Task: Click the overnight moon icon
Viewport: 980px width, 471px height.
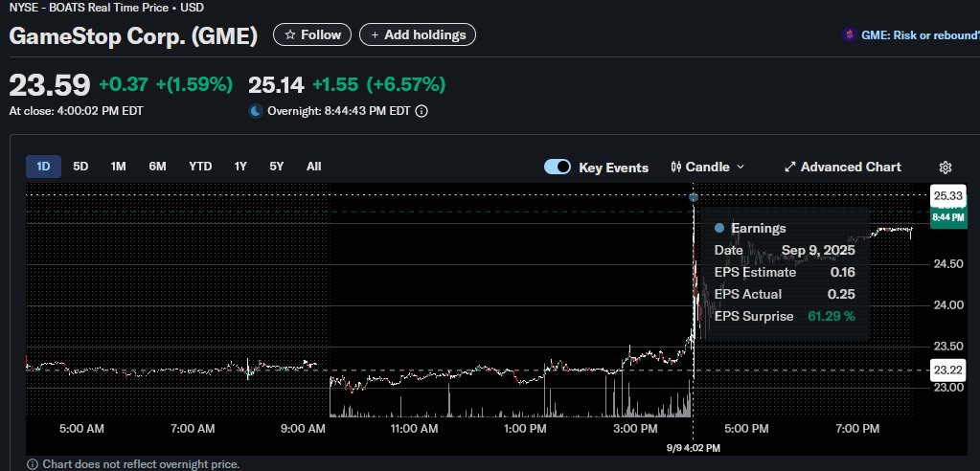Action: [x=256, y=111]
